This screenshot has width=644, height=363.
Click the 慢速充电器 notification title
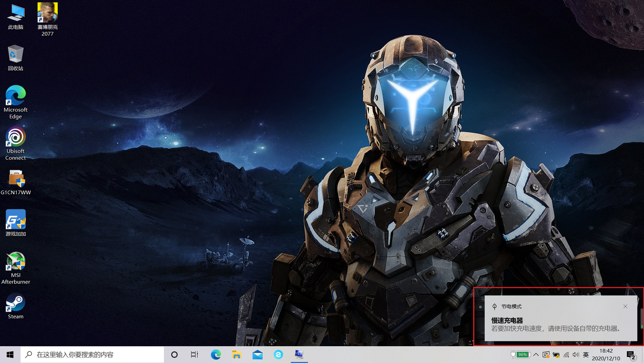click(507, 320)
